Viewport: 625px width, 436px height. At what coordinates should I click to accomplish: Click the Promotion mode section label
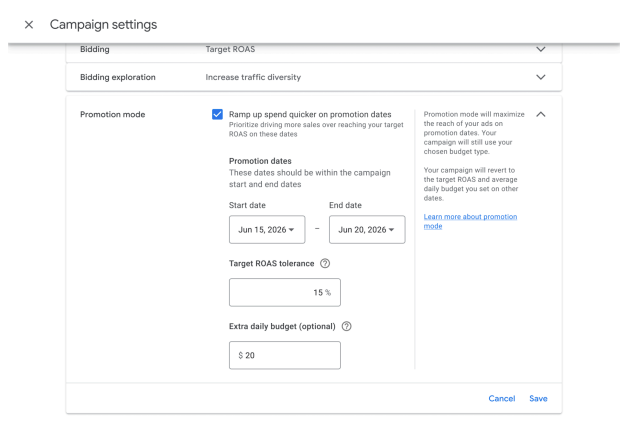tap(113, 114)
